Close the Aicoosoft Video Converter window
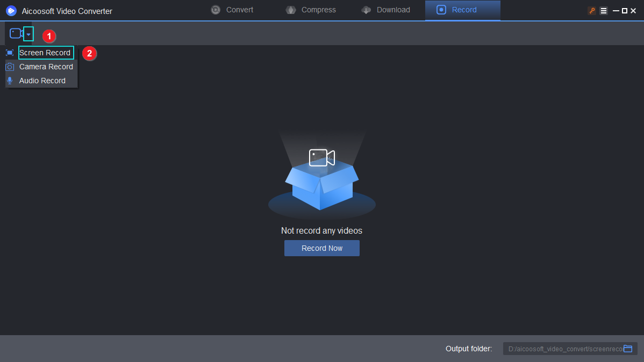 (633, 11)
